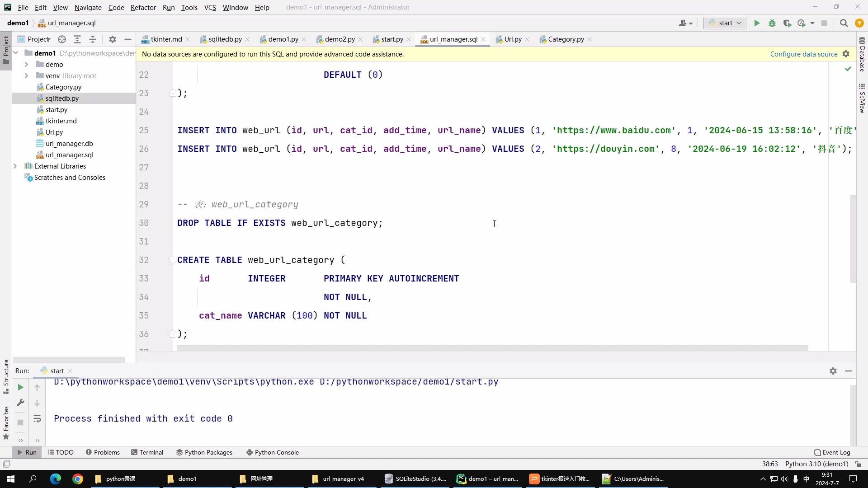Click the editor's horizontal scrollbar
Viewport: 868px width, 488px height.
pos(492,348)
